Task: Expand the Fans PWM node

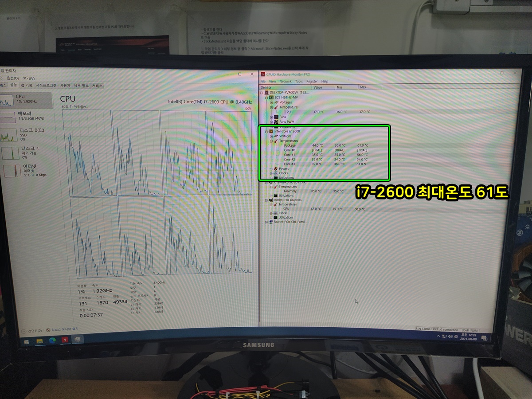Action: 271,121
